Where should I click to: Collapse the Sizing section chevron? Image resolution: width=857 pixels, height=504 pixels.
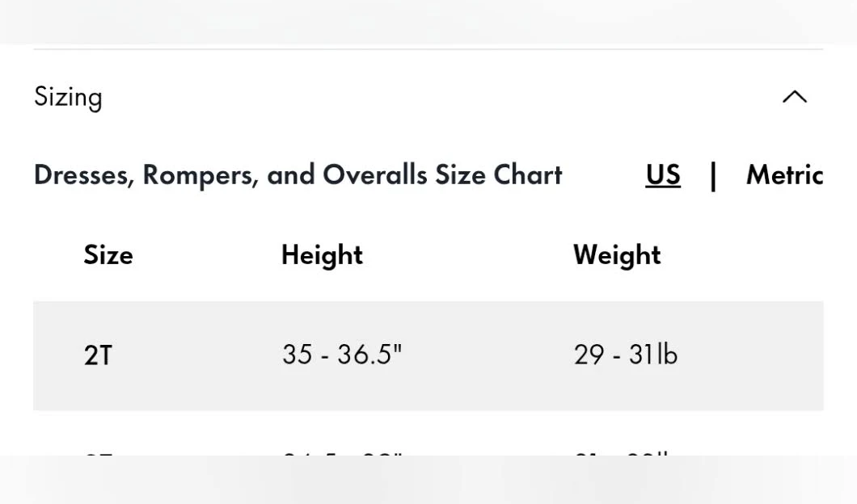pos(795,97)
